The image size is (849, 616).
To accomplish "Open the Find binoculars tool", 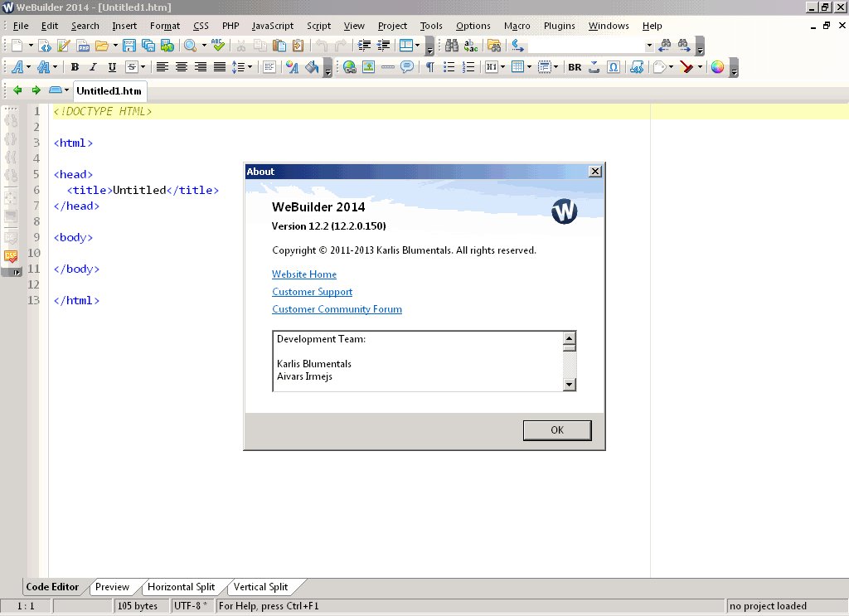I will coord(452,46).
